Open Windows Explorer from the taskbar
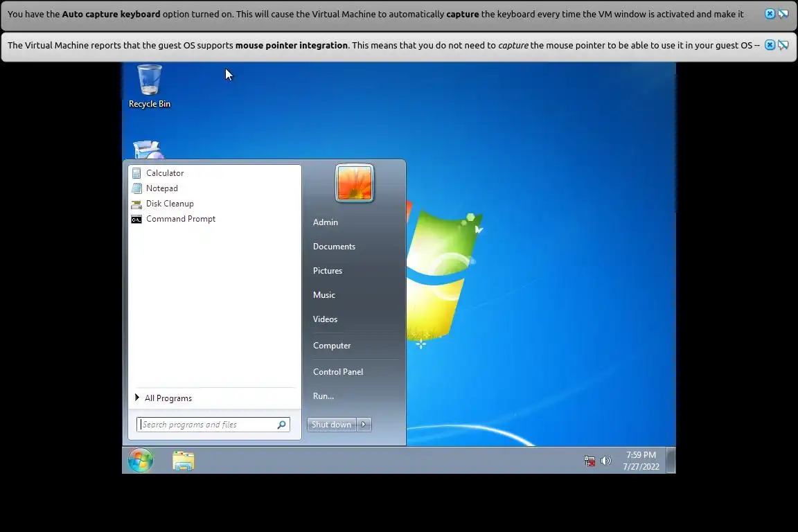The height and width of the screenshot is (532, 798). coord(183,461)
